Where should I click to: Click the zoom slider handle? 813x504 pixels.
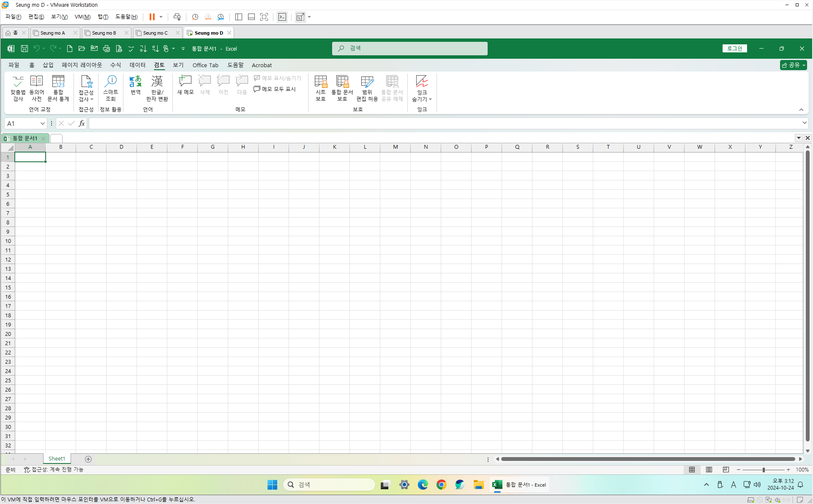(764, 470)
